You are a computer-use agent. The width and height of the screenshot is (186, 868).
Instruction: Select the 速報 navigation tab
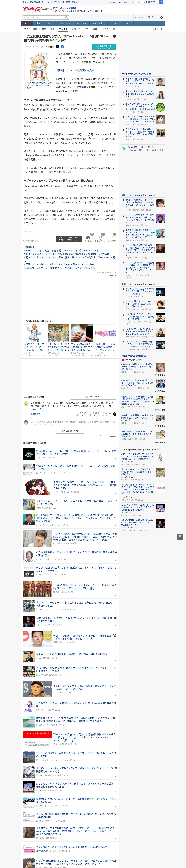38,23
